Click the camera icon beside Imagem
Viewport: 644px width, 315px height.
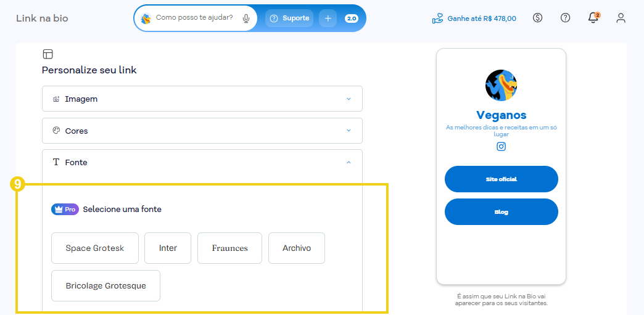click(x=56, y=99)
